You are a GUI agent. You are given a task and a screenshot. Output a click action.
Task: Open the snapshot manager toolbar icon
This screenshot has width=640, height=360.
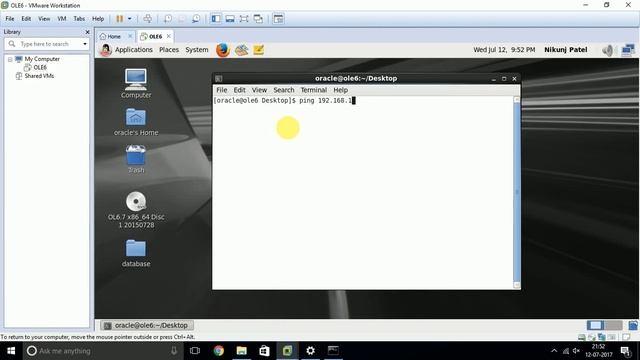[196, 19]
